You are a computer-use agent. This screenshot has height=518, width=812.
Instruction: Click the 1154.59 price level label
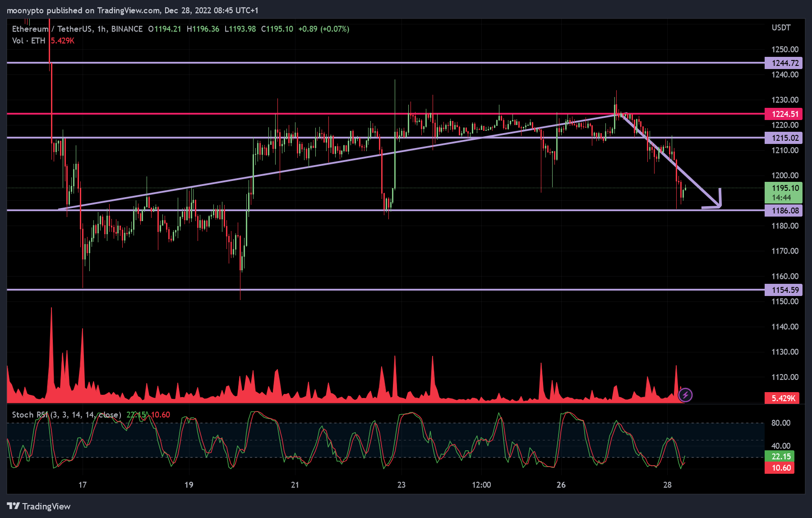784,290
